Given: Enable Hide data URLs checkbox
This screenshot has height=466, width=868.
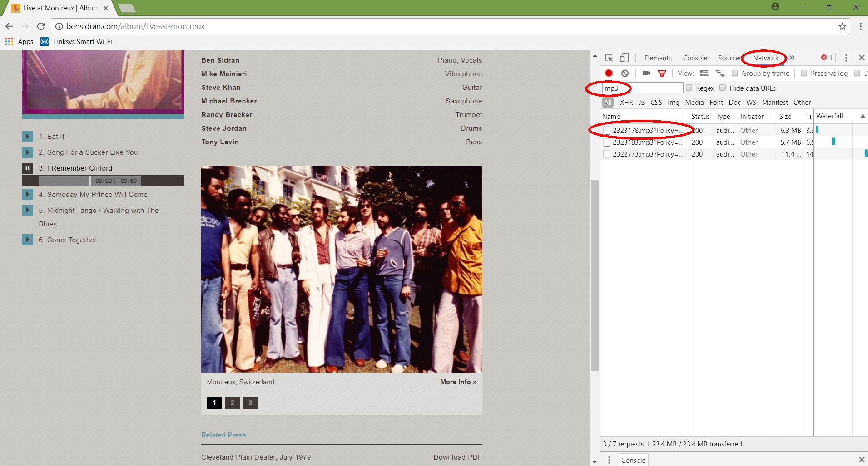Looking at the screenshot, I should (x=723, y=88).
